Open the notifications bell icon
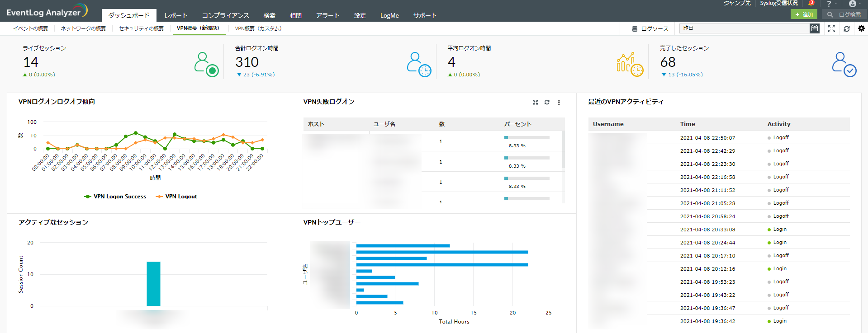The width and height of the screenshot is (868, 333). pyautogui.click(x=811, y=4)
